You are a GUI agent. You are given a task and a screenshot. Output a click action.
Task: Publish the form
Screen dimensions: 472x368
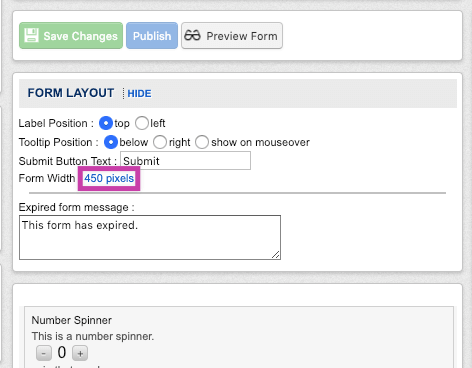click(x=152, y=36)
